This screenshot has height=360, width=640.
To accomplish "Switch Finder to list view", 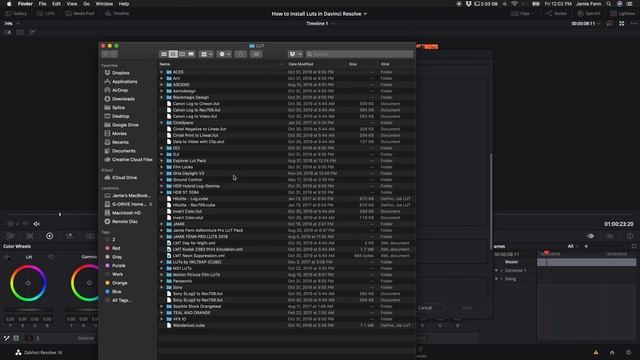I will (173, 54).
